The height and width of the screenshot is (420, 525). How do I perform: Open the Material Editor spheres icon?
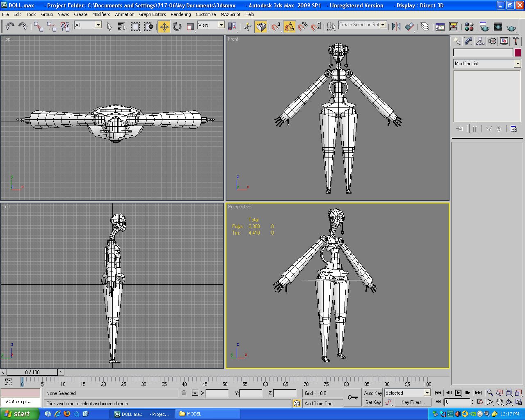(469, 27)
